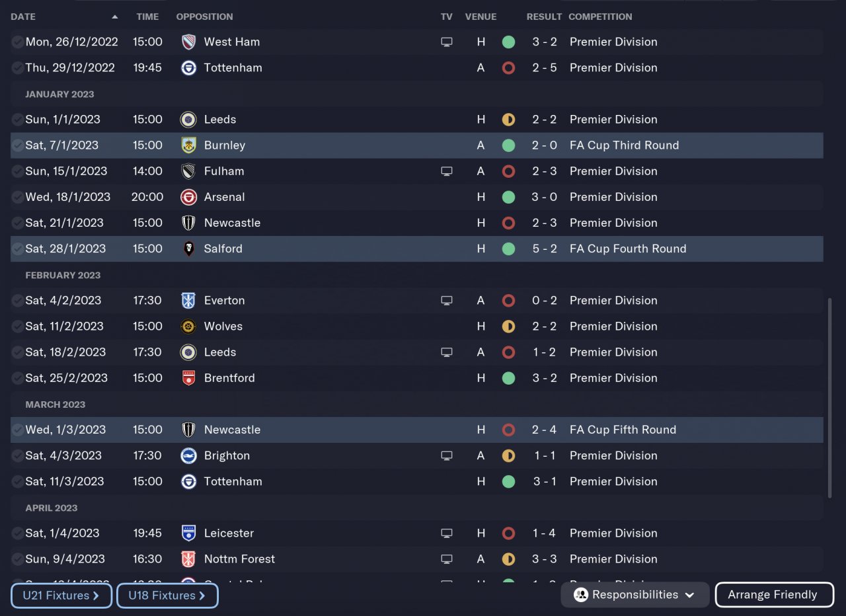This screenshot has width=846, height=616.
Task: Click the West Ham club badge
Action: pyautogui.click(x=188, y=42)
